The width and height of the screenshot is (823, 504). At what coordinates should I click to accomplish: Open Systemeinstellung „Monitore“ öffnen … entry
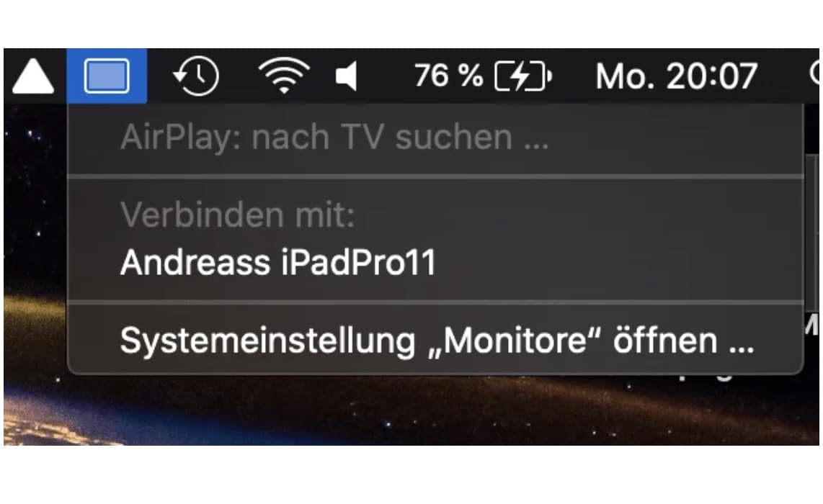point(435,341)
